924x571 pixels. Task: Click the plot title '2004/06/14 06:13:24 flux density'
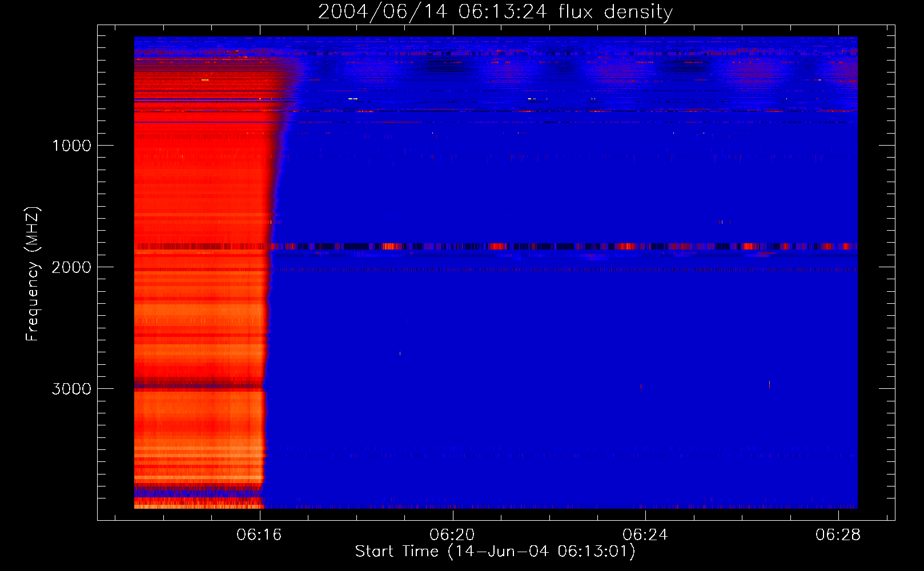point(495,12)
